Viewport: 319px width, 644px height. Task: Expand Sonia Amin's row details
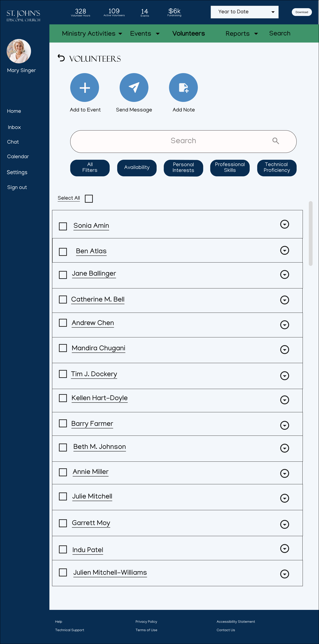(284, 224)
